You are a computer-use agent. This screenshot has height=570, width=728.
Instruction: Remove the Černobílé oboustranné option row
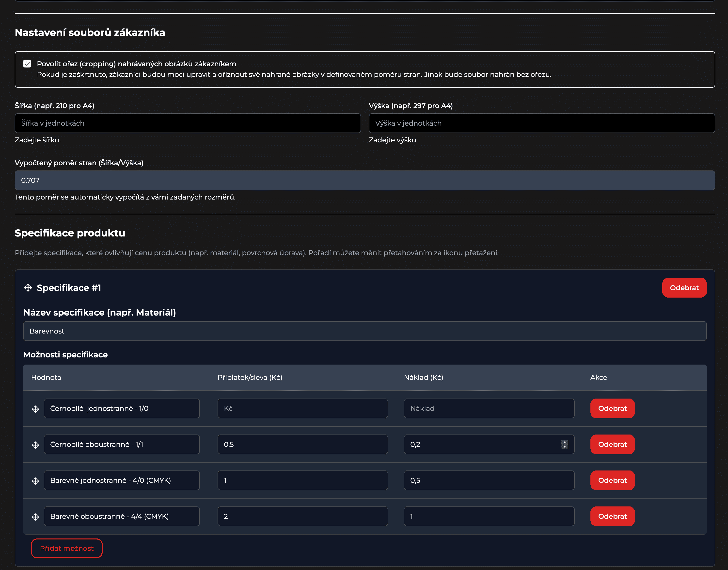(612, 445)
